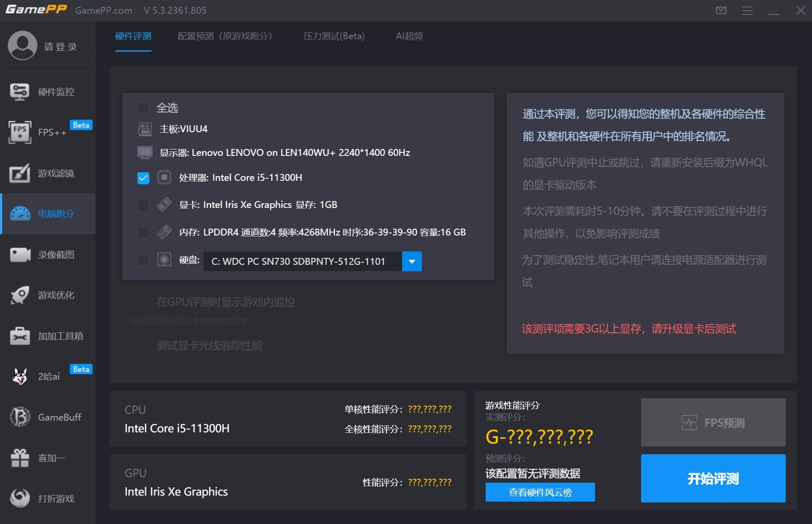Open the 2哈ai husky icon
The height and width of the screenshot is (524, 812).
(x=20, y=376)
